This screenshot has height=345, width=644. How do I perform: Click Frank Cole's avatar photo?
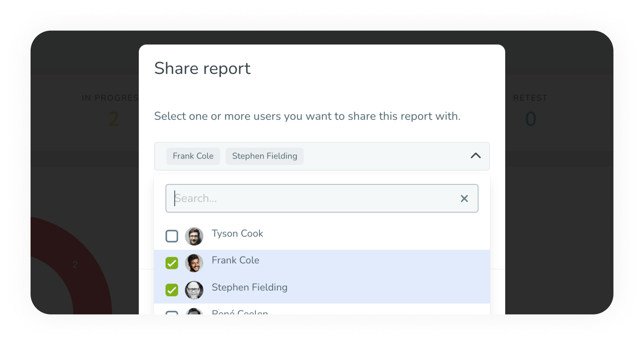[194, 263]
